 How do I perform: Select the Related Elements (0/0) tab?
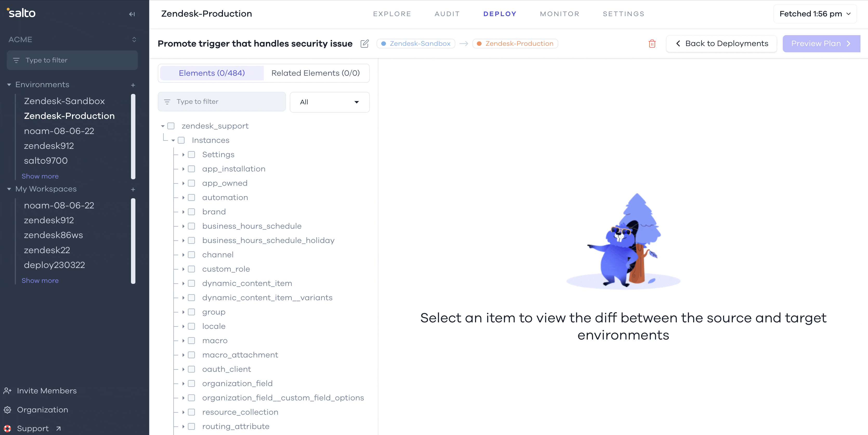(x=315, y=73)
